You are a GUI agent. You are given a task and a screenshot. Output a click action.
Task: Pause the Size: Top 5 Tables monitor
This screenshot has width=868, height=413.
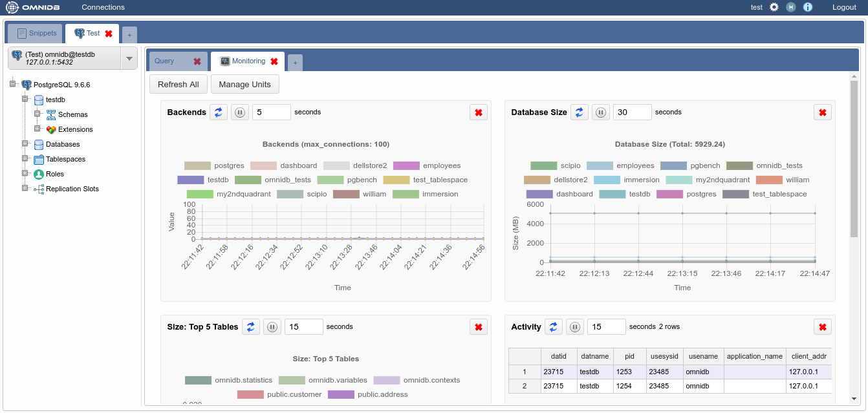272,327
